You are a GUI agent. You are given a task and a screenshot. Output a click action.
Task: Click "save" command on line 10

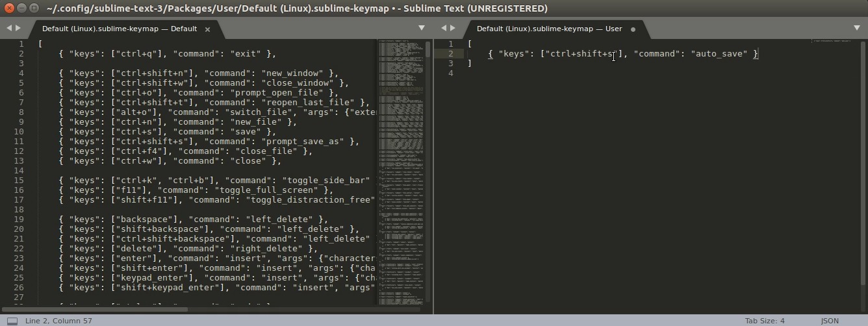pos(245,132)
